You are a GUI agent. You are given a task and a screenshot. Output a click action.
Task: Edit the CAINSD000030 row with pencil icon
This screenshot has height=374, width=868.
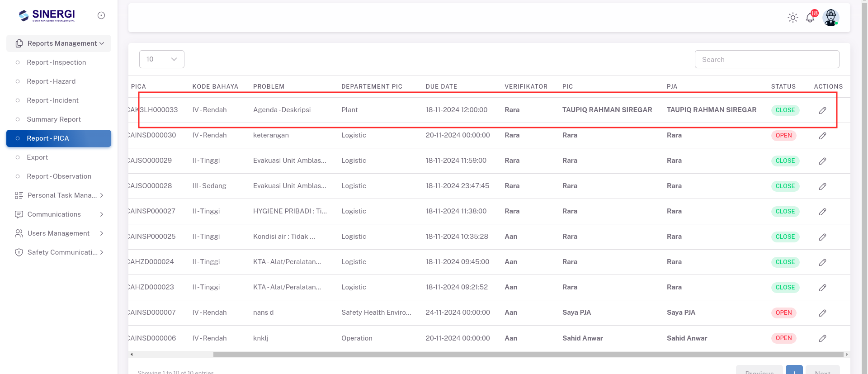(x=822, y=136)
